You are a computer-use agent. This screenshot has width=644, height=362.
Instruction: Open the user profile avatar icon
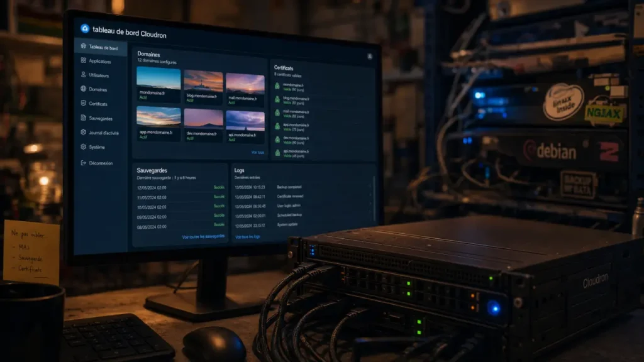(370, 56)
